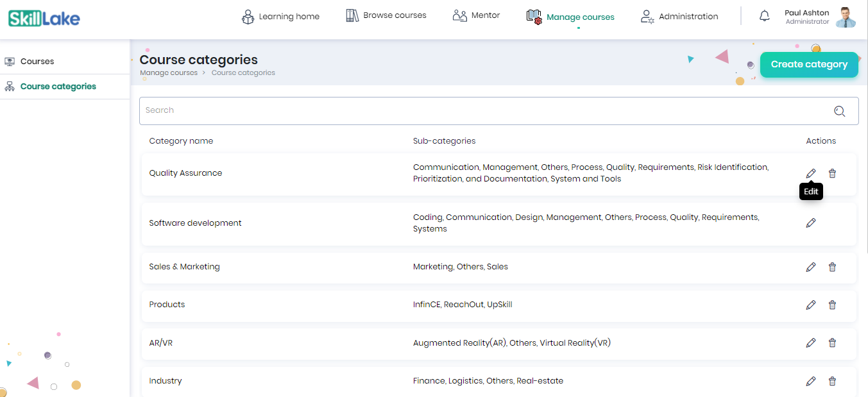Viewport: 868px width, 397px height.
Task: Open notifications bell
Action: tap(764, 16)
